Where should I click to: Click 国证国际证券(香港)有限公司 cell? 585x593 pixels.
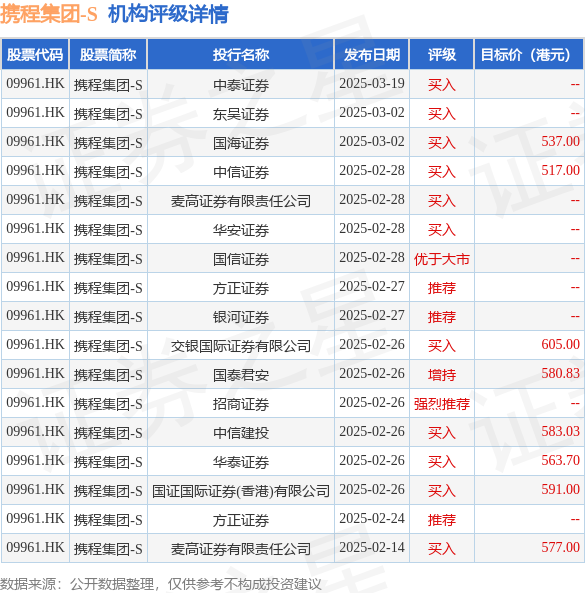pos(241,491)
